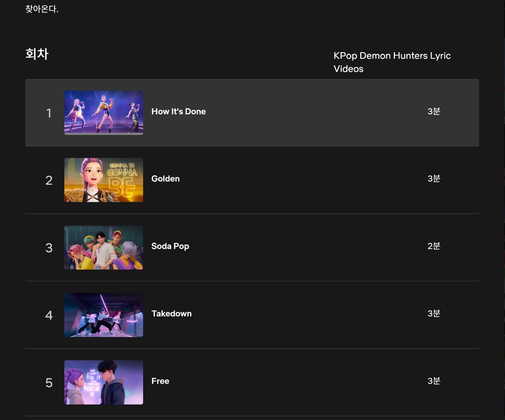Click the progress bar under How It's Done
The width and height of the screenshot is (505, 420).
(103, 133)
